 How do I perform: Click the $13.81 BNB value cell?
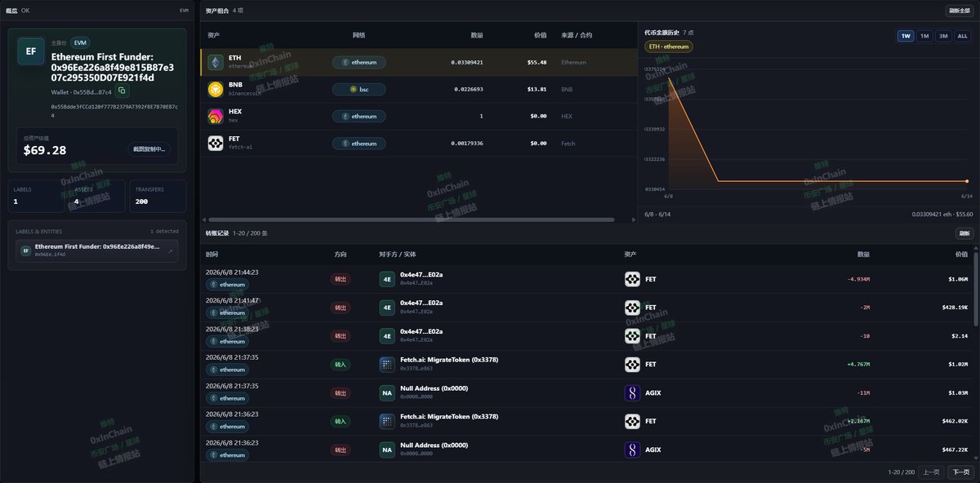tap(537, 89)
